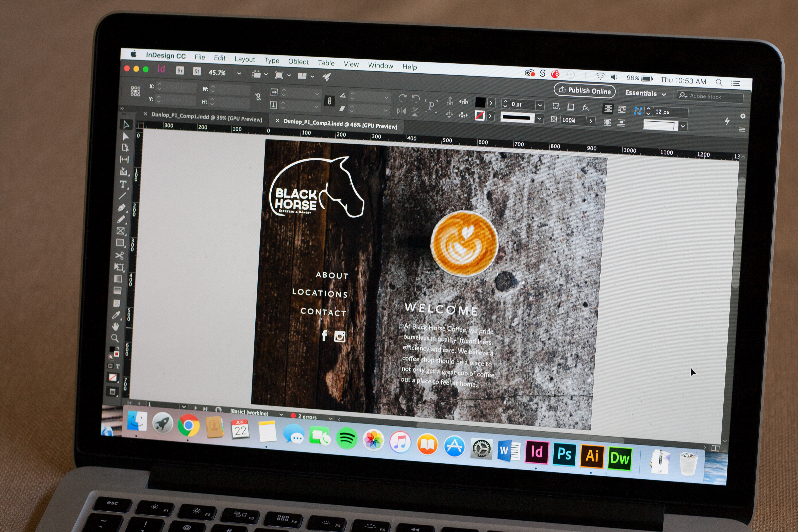Click the fill color black swatch

(480, 102)
